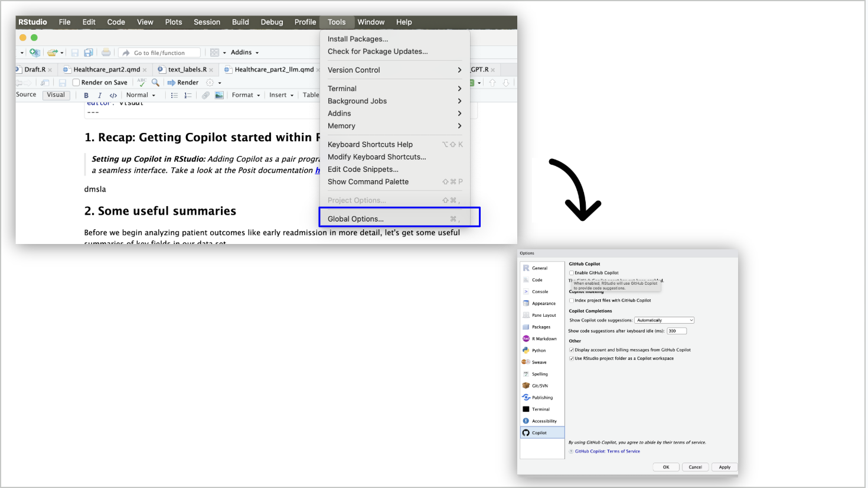Open Accessibility section in Options dialog

[x=542, y=421]
